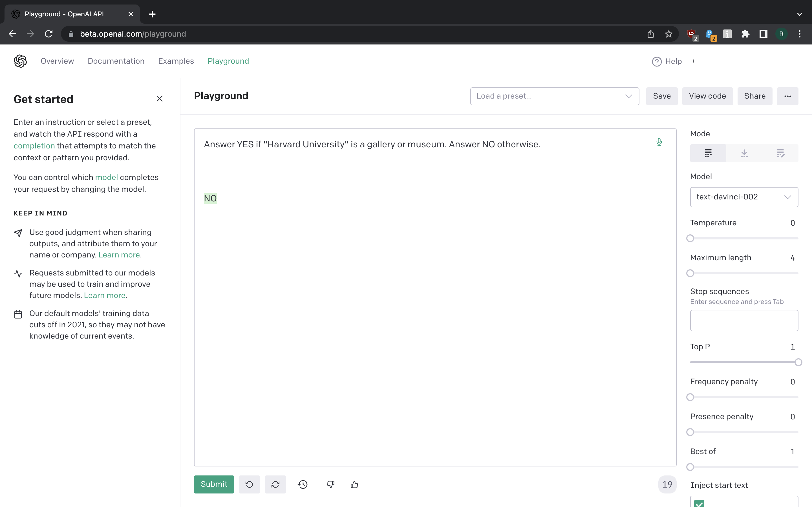Viewport: 812px width, 507px height.
Task: Go to the Documentation nav item
Action: pyautogui.click(x=116, y=61)
